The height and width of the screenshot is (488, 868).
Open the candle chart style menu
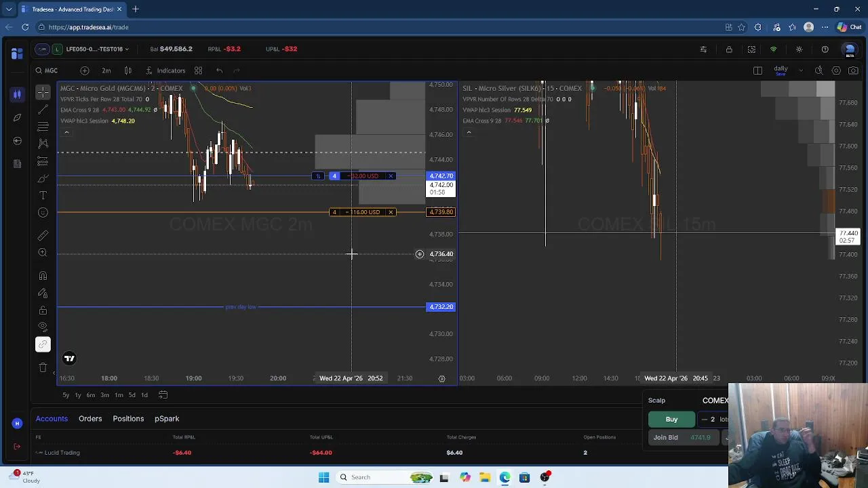(x=128, y=70)
